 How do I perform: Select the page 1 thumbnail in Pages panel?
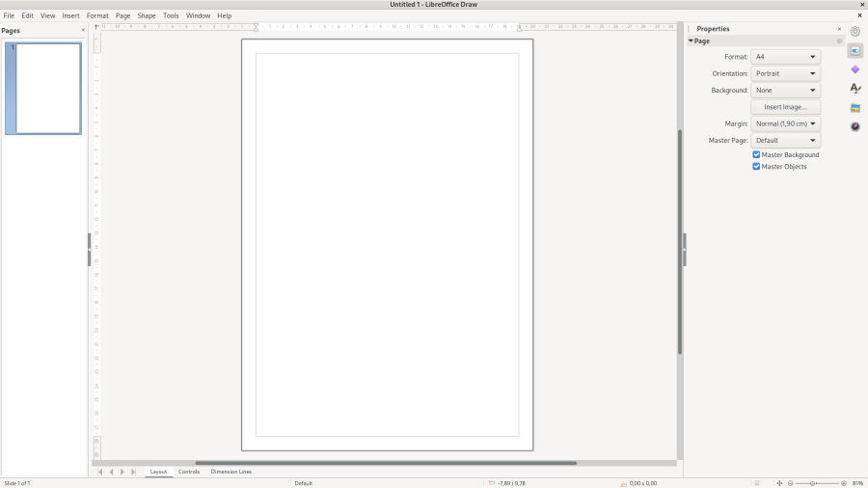click(47, 89)
